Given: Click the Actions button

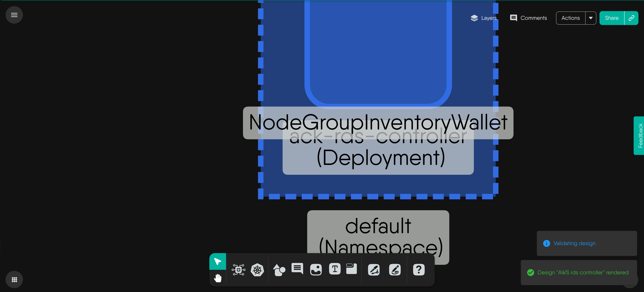Looking at the screenshot, I should click(x=571, y=18).
